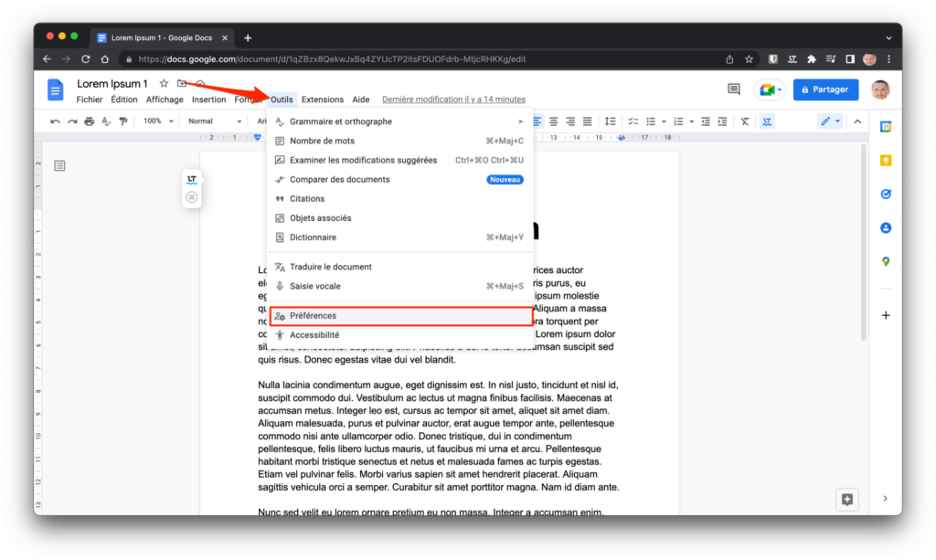Open the Édition menu
The width and height of the screenshot is (936, 560).
[x=124, y=100]
